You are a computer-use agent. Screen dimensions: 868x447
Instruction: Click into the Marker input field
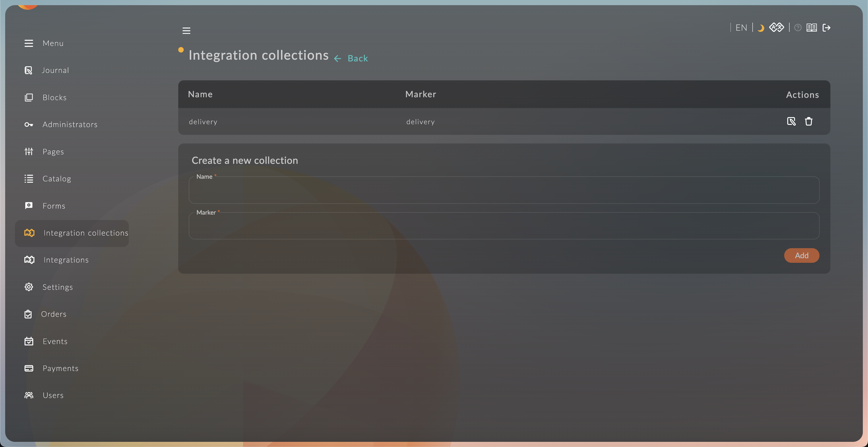click(x=504, y=226)
